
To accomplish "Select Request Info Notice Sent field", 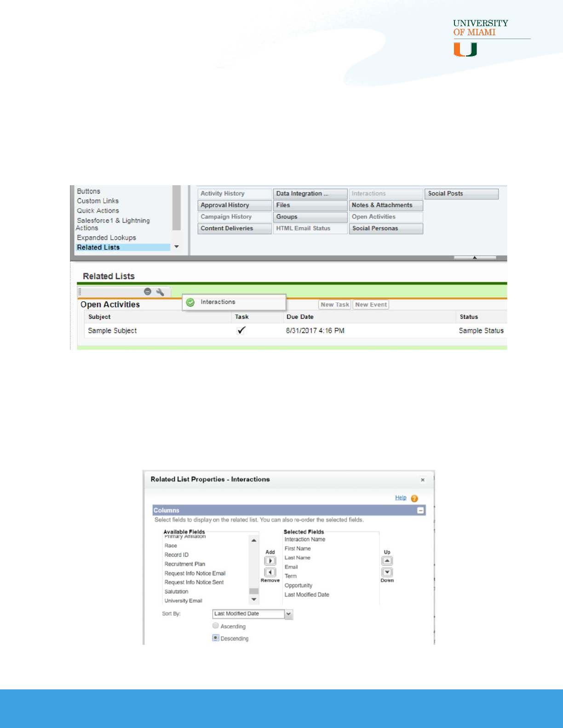I will pyautogui.click(x=194, y=582).
